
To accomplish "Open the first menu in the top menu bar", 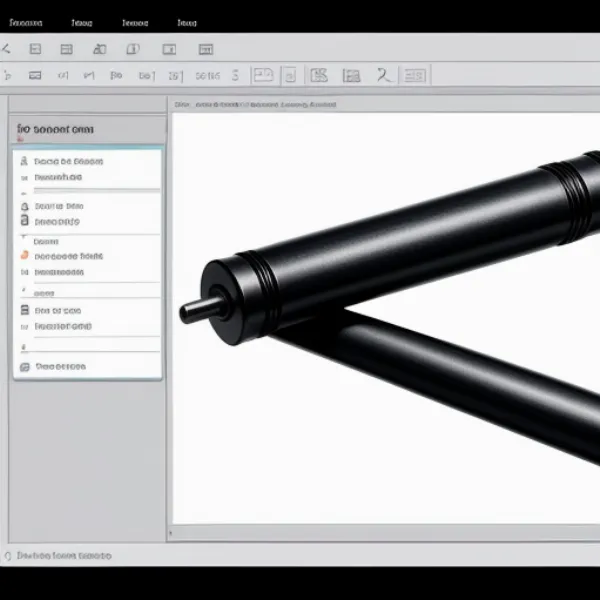I will (x=28, y=22).
